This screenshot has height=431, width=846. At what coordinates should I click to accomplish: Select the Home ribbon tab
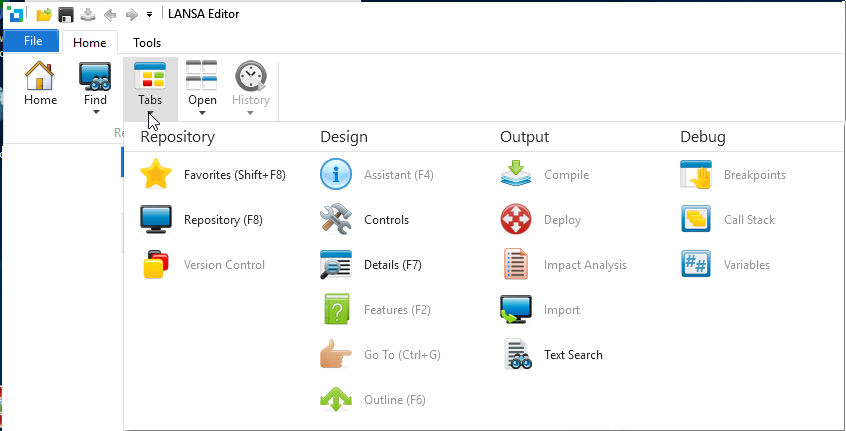[x=90, y=43]
